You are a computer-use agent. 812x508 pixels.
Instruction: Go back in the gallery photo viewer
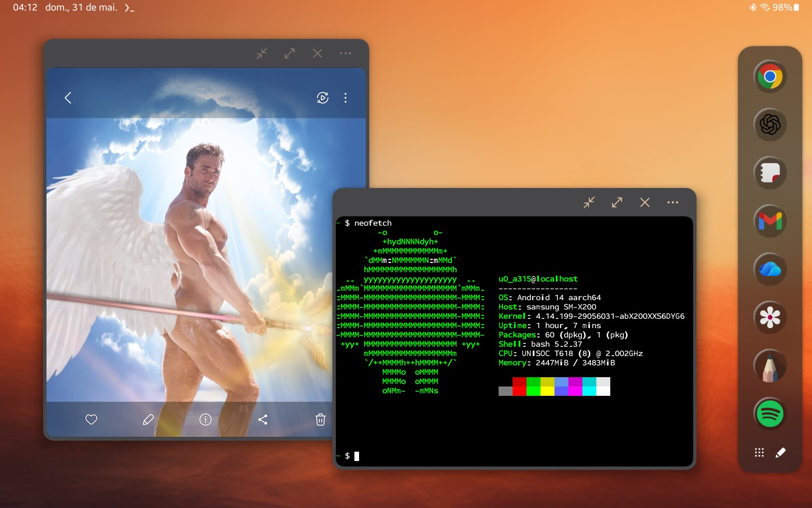68,98
